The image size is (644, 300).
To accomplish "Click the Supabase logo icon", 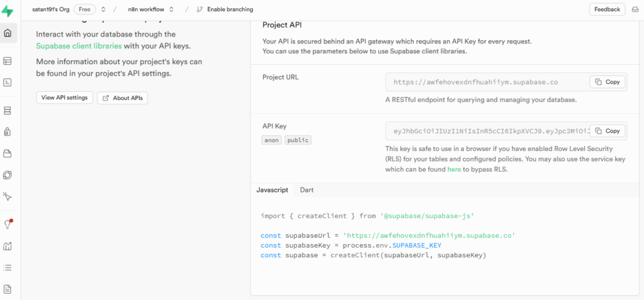I will coord(8,9).
